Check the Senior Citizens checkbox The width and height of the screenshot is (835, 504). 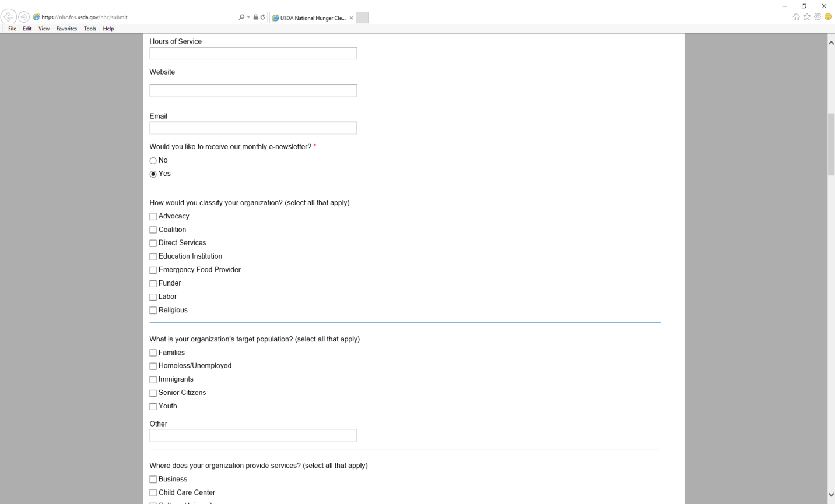pyautogui.click(x=153, y=393)
